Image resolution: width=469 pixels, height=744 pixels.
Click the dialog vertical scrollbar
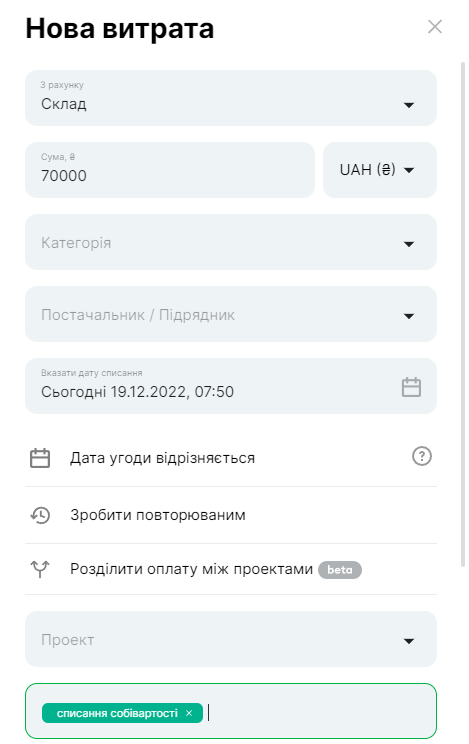[x=463, y=313]
